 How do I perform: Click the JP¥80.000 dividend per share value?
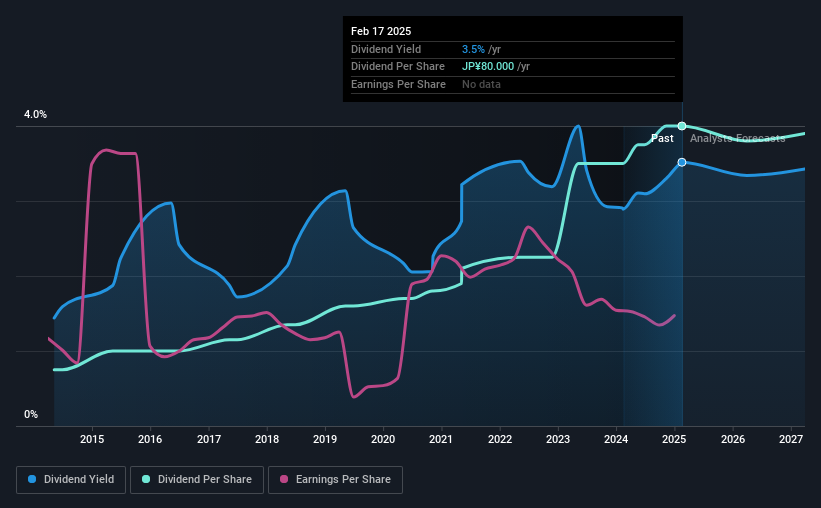coord(488,67)
